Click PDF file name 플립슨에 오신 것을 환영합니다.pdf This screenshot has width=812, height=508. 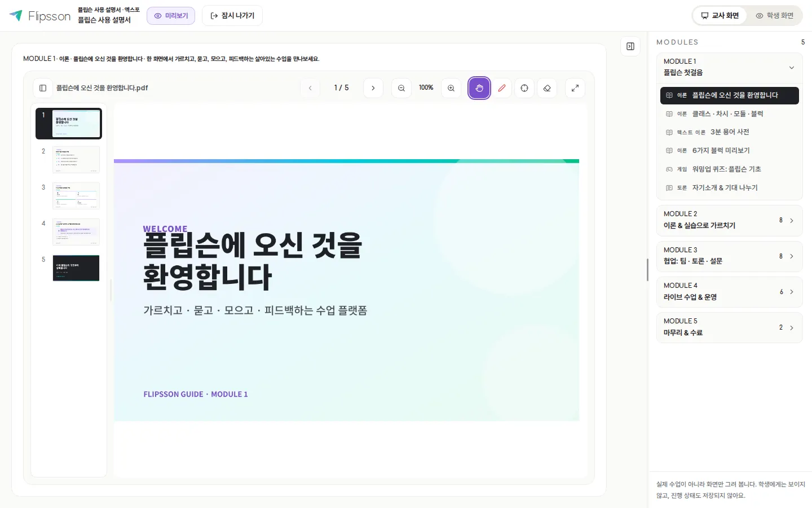pos(102,88)
